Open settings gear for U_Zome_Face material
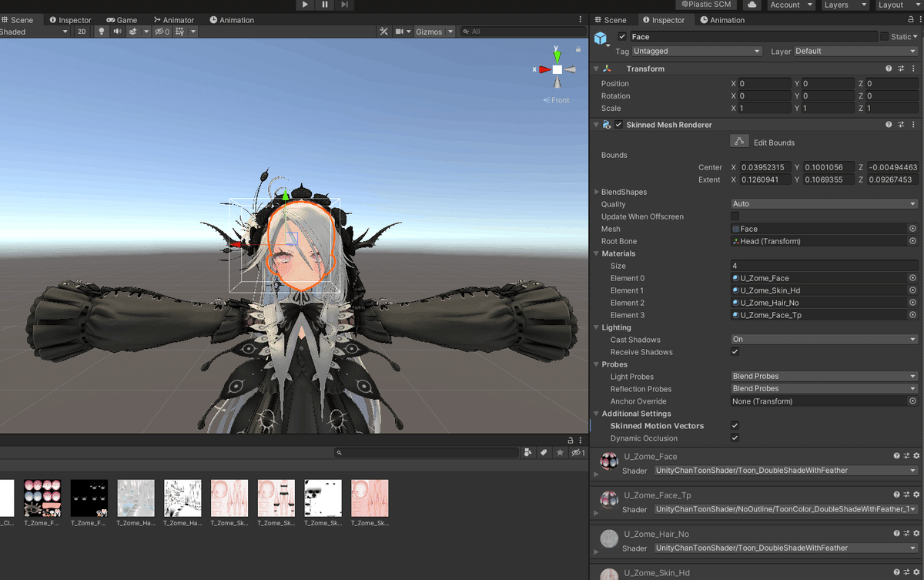This screenshot has width=924, height=580. coord(916,457)
